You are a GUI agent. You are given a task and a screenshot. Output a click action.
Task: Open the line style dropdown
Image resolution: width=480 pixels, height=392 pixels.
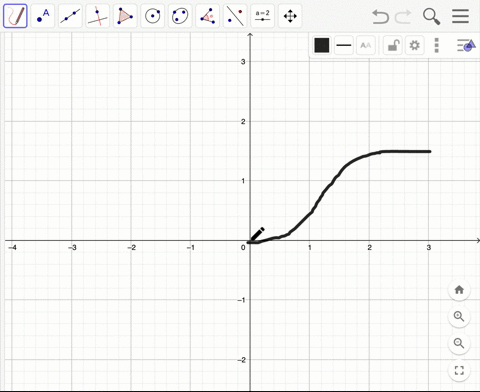[344, 45]
